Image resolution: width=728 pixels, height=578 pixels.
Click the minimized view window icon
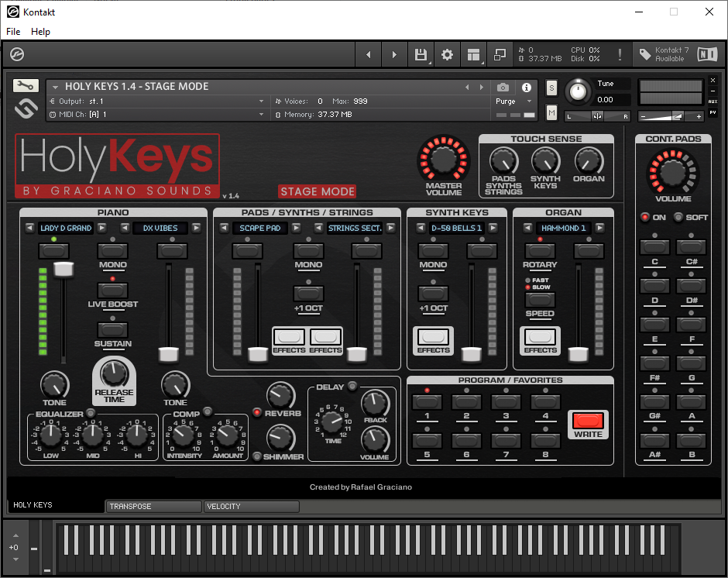pos(500,55)
